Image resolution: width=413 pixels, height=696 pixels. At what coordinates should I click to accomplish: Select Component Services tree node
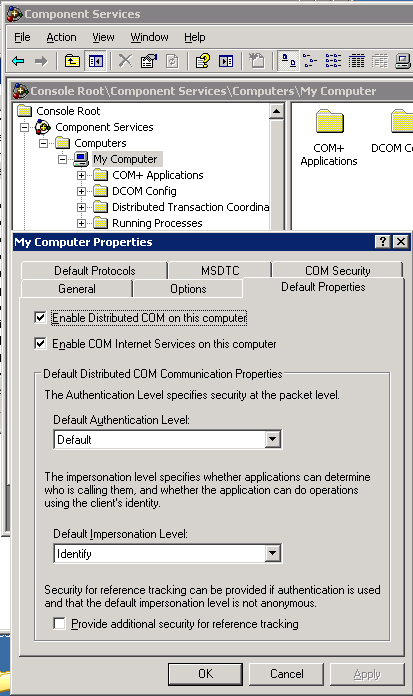[104, 127]
